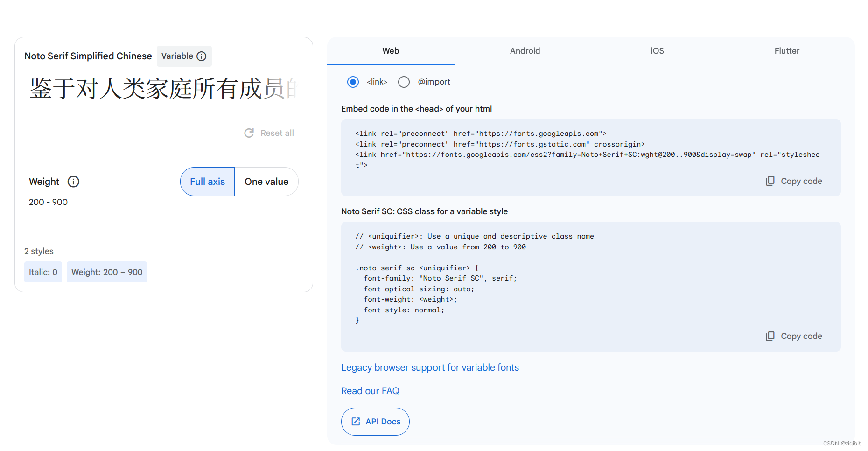This screenshot has height=451, width=868.
Task: Open the API Docs button
Action: pyautogui.click(x=375, y=422)
